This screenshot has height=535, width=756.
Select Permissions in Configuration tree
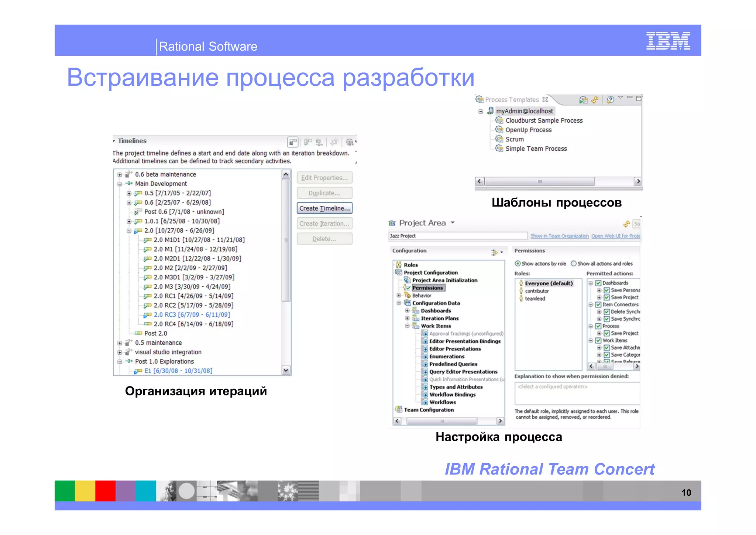(x=427, y=288)
